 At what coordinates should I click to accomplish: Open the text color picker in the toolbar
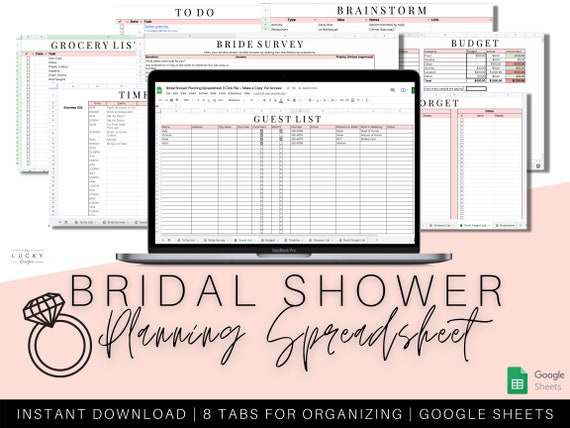click(x=281, y=100)
